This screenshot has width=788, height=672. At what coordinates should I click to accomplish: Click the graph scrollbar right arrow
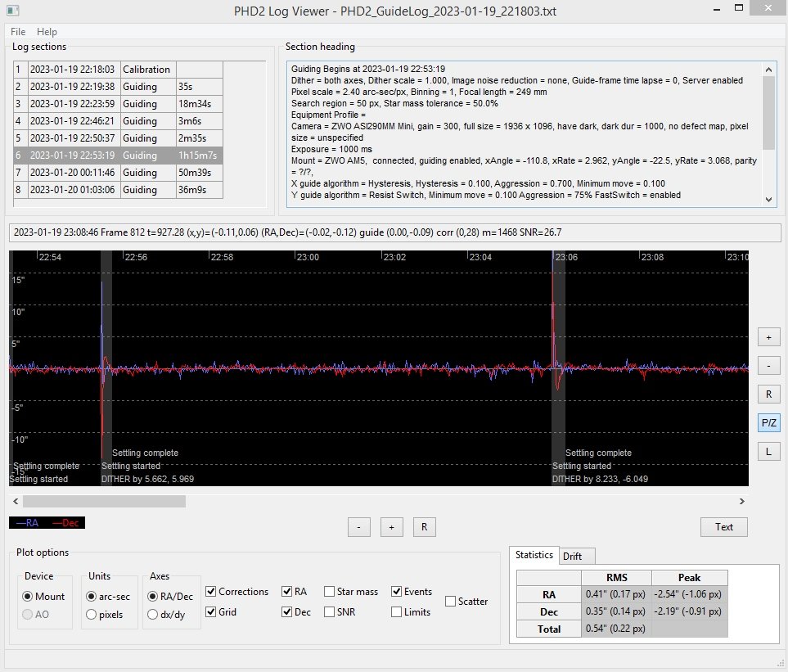741,501
